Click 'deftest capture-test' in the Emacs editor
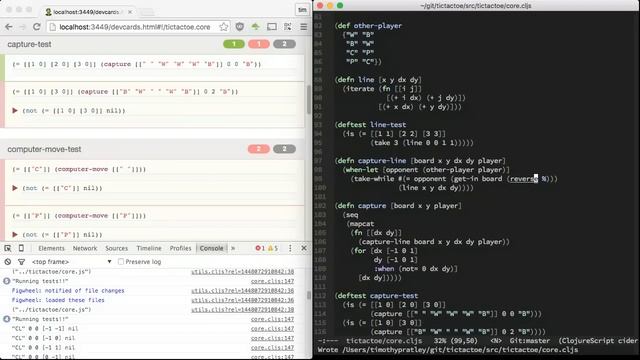 378,296
